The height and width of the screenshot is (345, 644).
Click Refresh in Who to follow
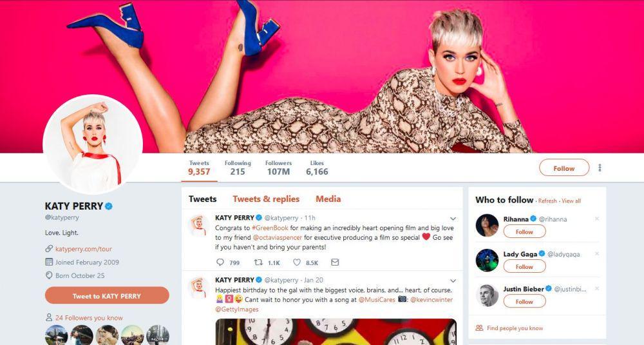[547, 201]
